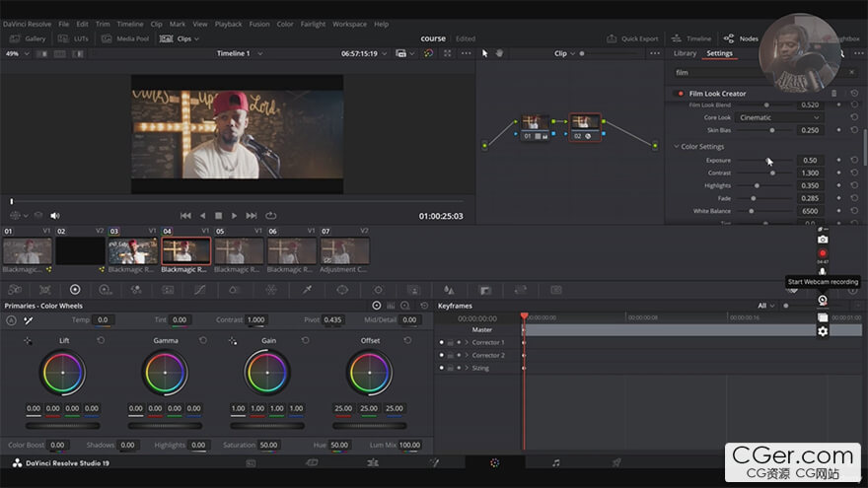
Task: Toggle the Corrector 1 enable dot
Action: pyautogui.click(x=441, y=342)
